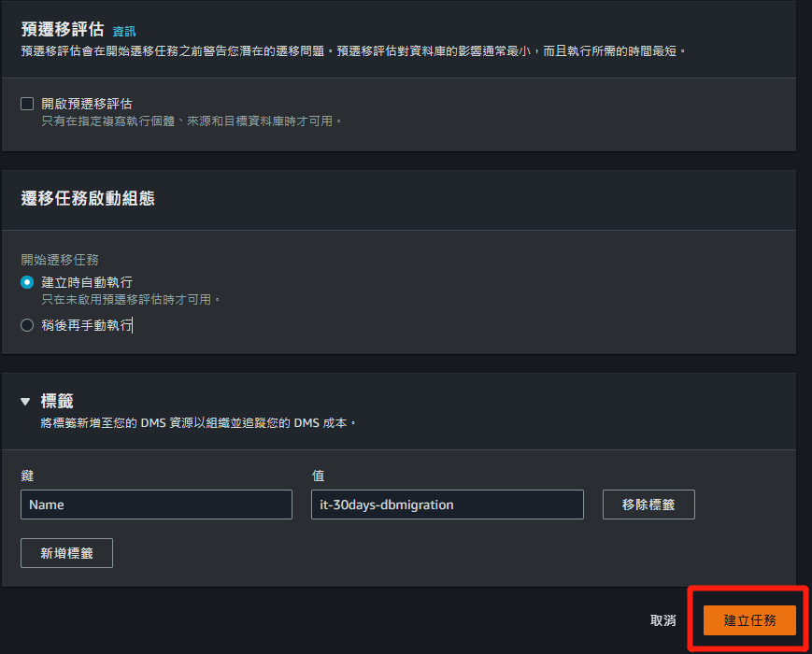Click the 遷移任務啟動組態 section heading

tap(88, 198)
